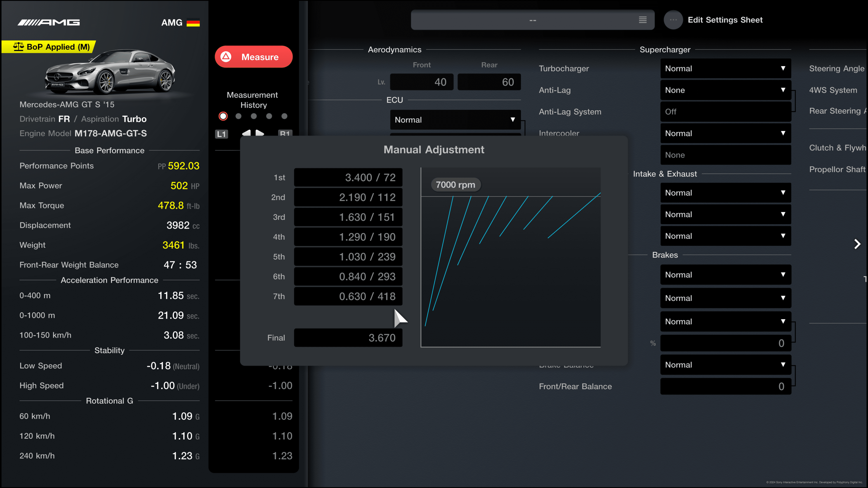Click the Propellor Shaft label
Screen dimensions: 868x488
[x=837, y=169]
